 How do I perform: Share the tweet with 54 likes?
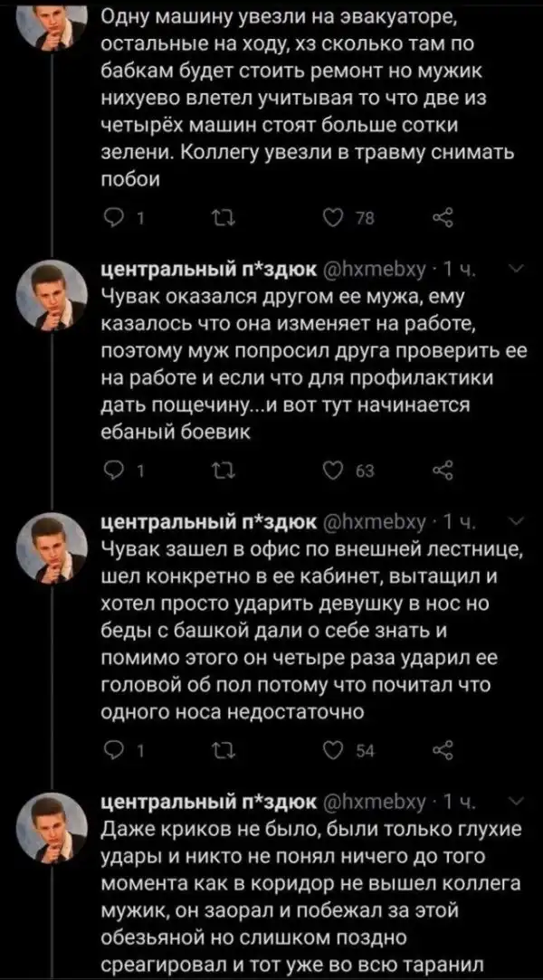click(x=443, y=746)
